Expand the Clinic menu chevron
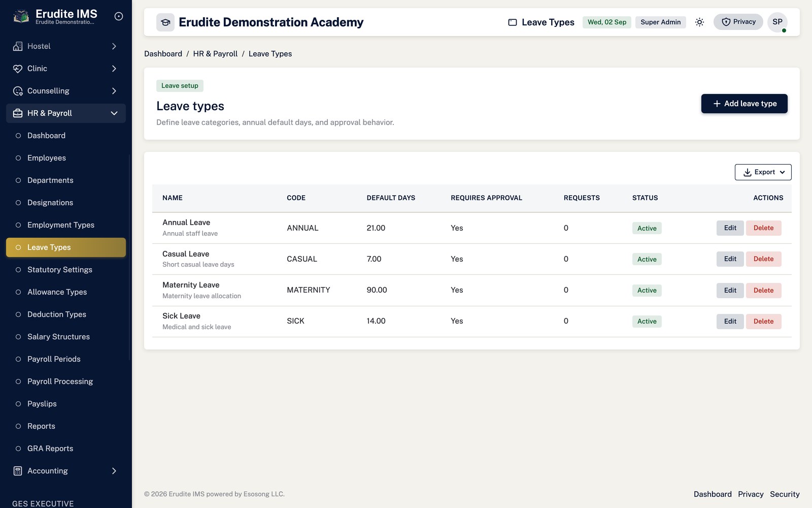Viewport: 812px width, 508px height. pos(114,69)
